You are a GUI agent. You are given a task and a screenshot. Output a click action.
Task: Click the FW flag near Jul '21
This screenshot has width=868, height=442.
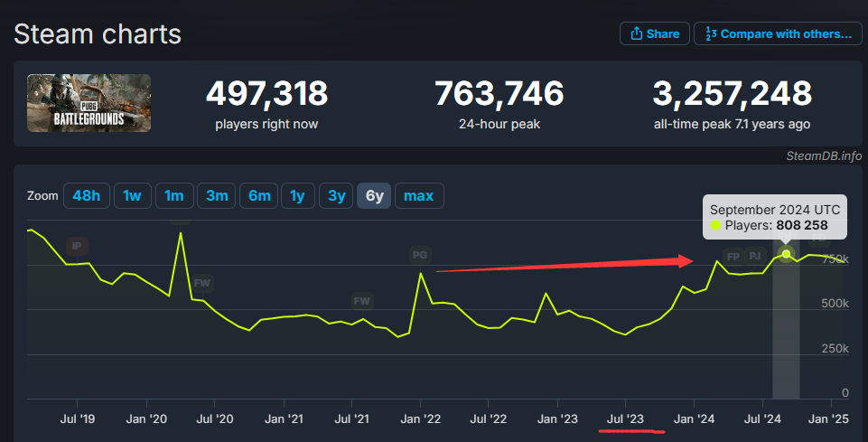pyautogui.click(x=362, y=301)
